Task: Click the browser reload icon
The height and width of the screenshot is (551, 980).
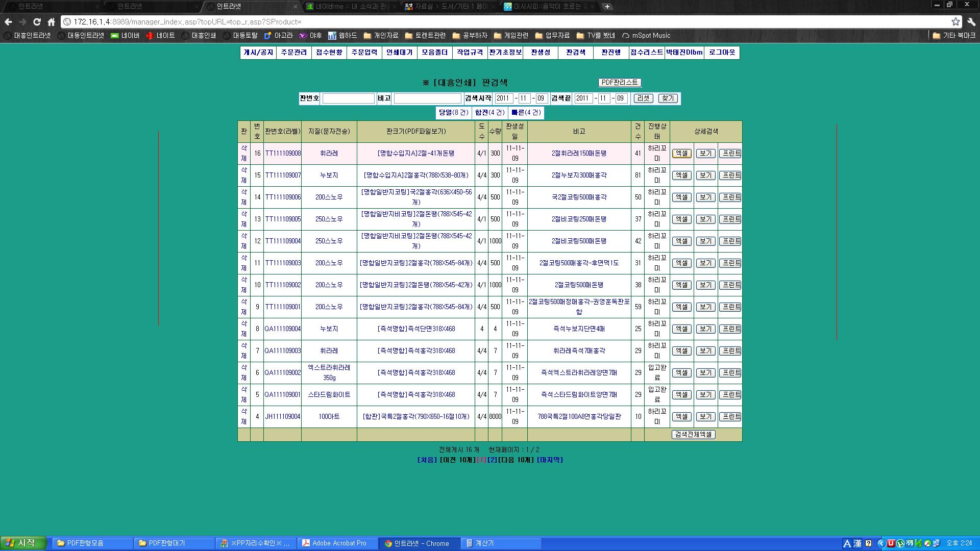Action: pos(37,22)
